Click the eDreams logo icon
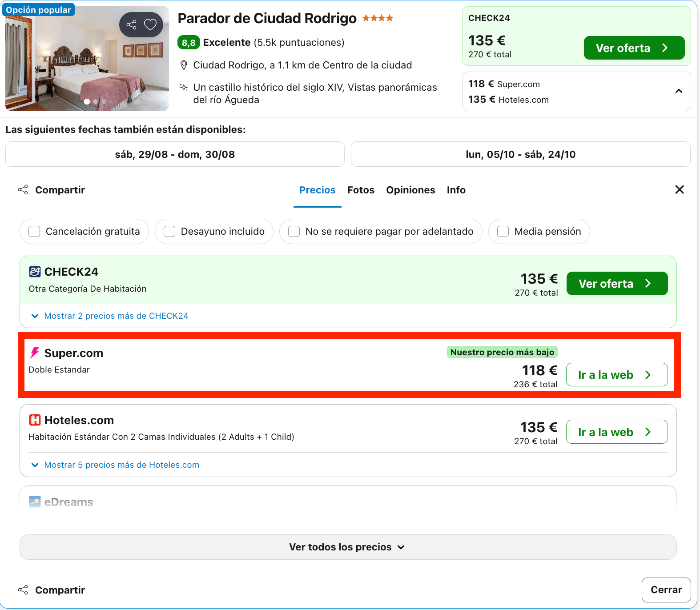700x610 pixels. tap(35, 502)
